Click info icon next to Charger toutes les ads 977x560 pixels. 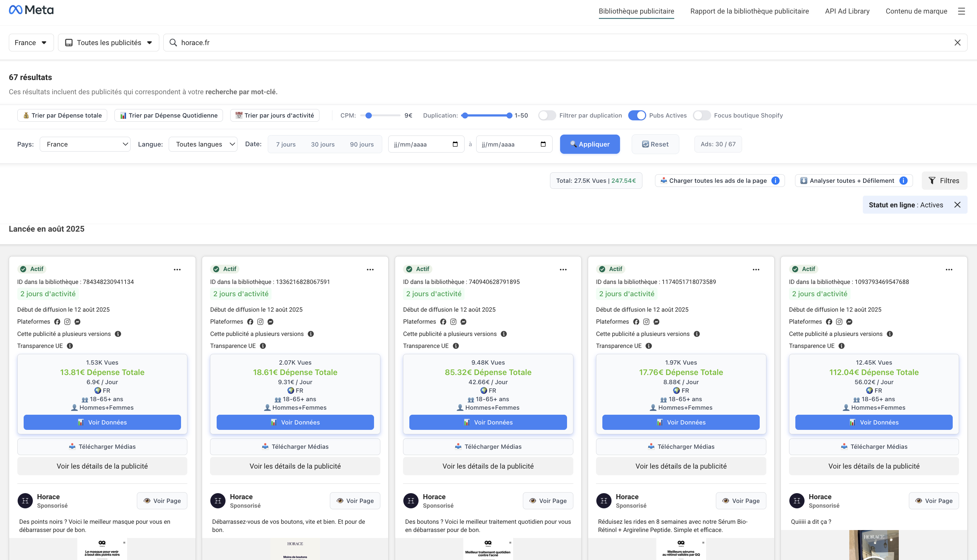775,181
